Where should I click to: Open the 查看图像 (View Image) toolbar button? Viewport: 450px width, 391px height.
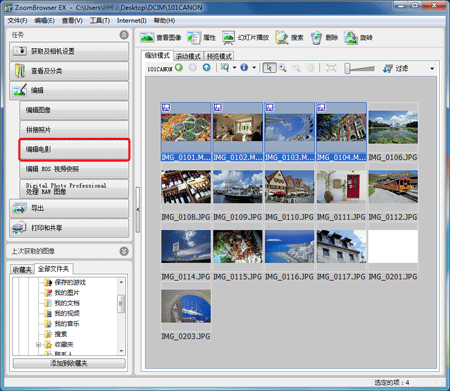(161, 38)
